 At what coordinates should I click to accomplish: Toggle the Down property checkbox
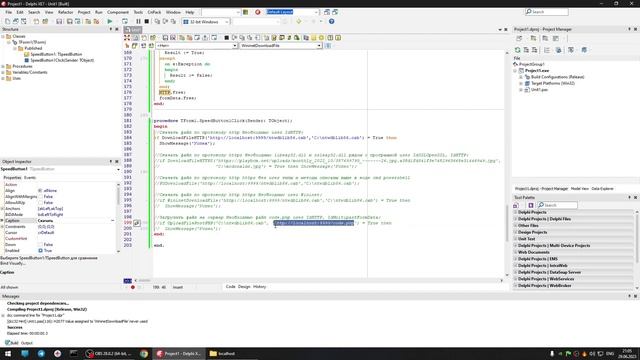coord(40,244)
